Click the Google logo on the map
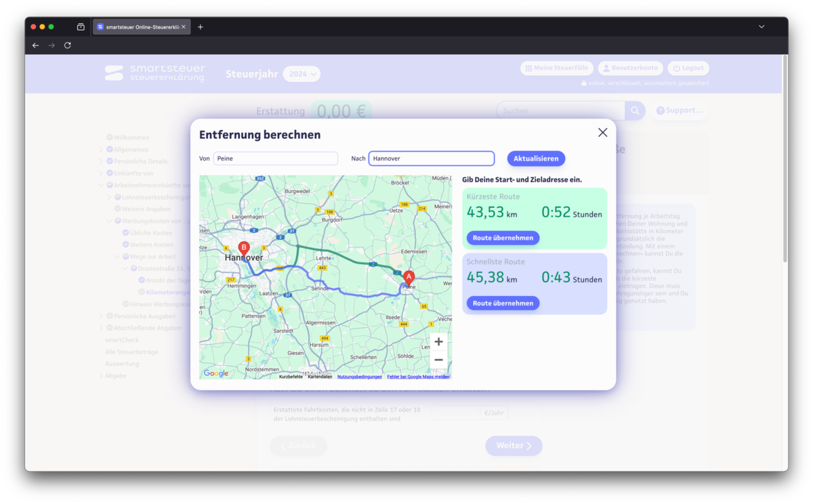The width and height of the screenshot is (813, 504). [215, 373]
